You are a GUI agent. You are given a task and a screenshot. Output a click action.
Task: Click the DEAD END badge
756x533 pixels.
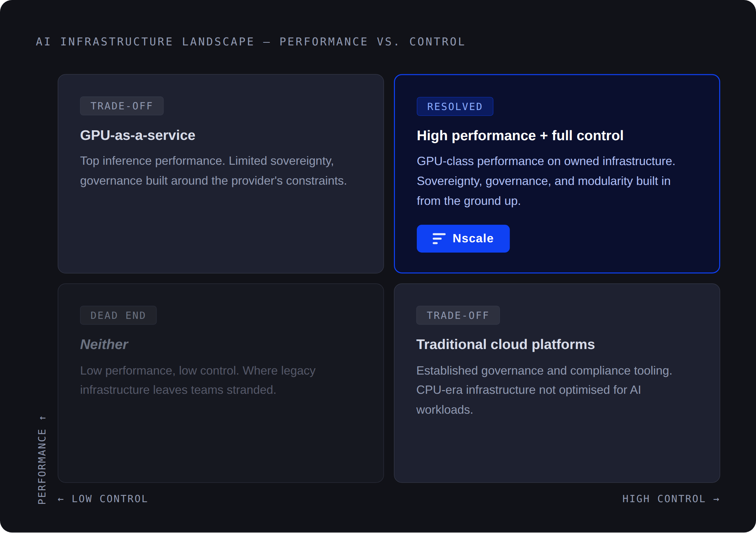click(118, 315)
